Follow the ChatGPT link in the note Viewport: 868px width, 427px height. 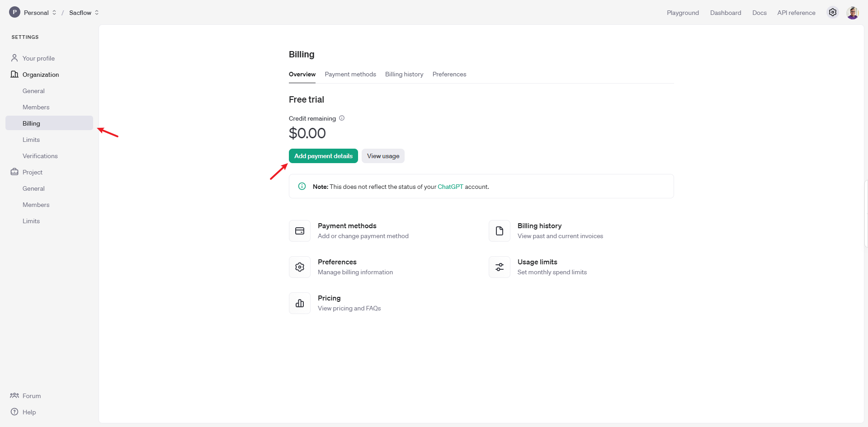click(450, 187)
